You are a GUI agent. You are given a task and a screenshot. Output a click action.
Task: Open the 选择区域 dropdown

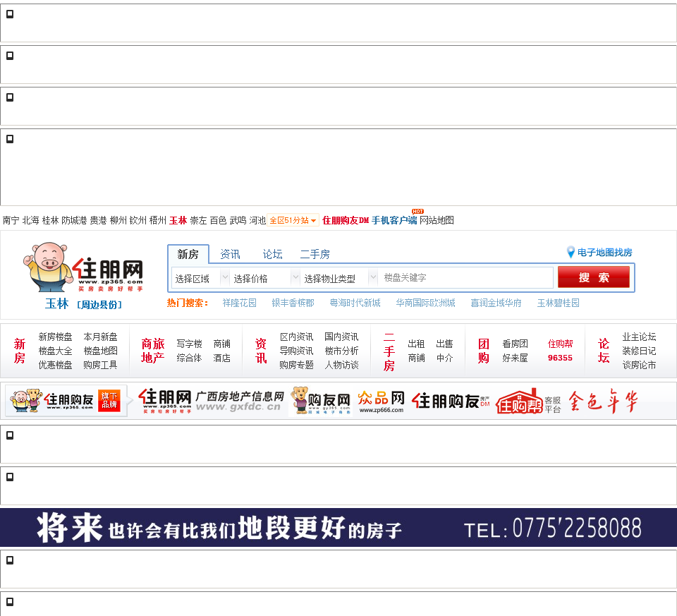tap(201, 278)
